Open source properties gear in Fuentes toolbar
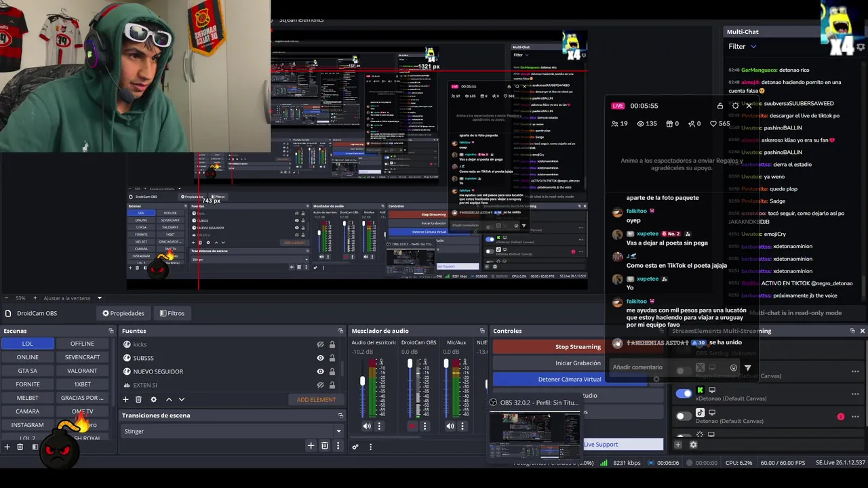 (153, 399)
